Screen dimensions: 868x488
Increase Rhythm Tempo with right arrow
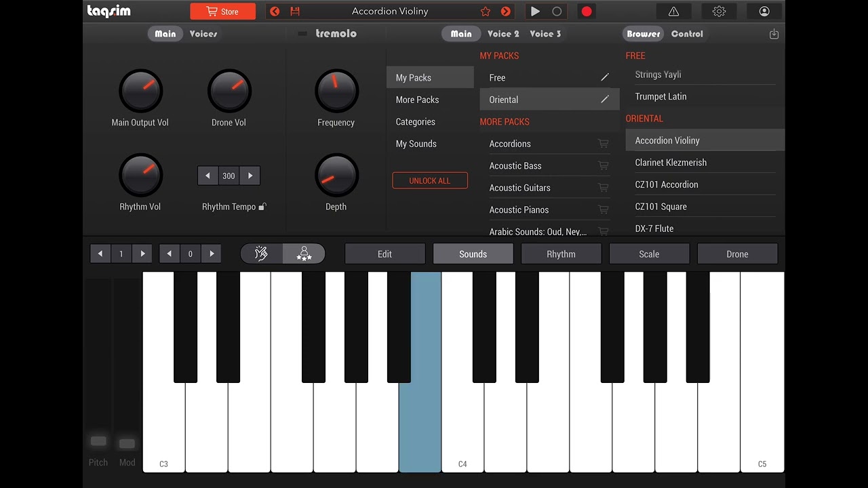tap(250, 176)
